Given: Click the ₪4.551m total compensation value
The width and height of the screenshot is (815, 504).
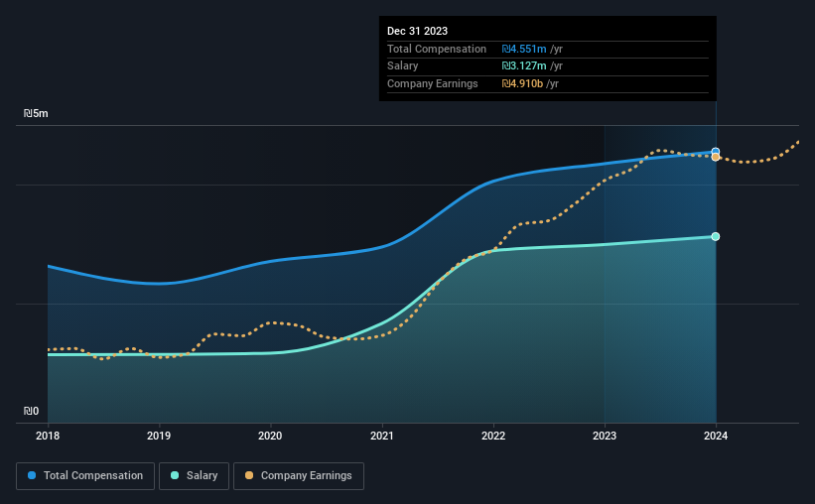Looking at the screenshot, I should pyautogui.click(x=524, y=49).
